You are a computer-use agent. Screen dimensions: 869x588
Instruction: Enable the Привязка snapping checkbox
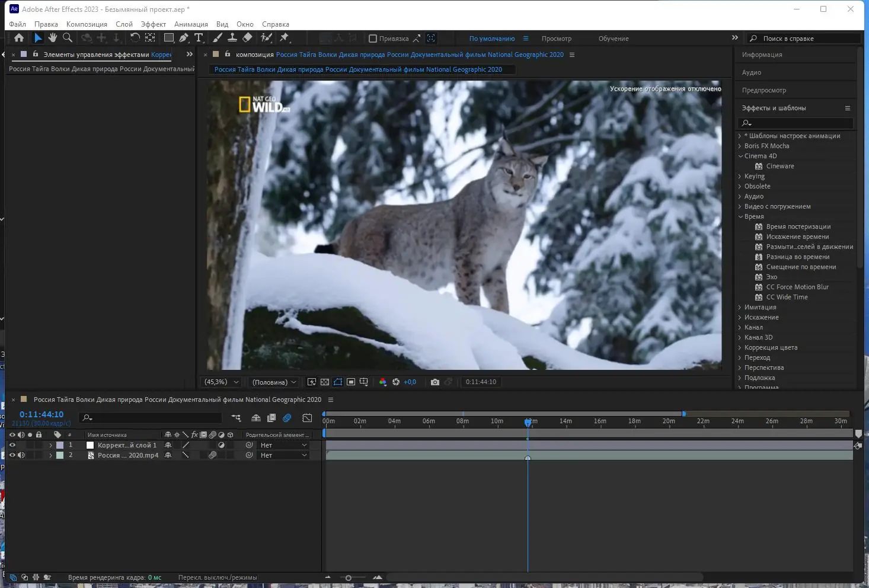tap(373, 39)
